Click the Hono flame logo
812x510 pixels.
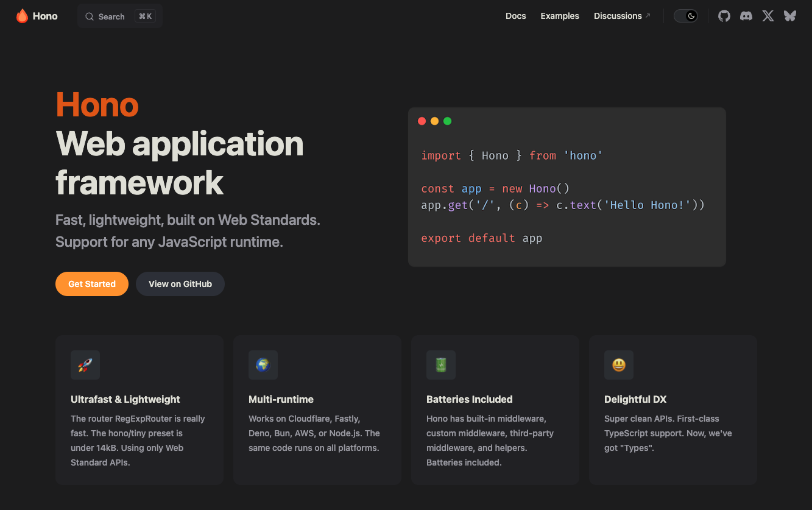[23, 16]
